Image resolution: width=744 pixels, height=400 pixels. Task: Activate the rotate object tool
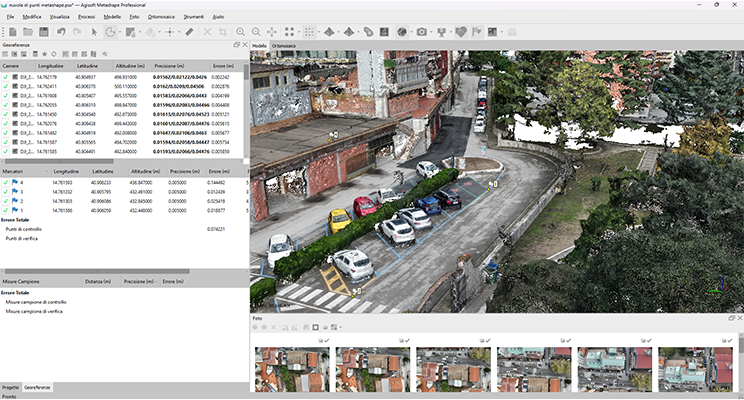point(110,32)
